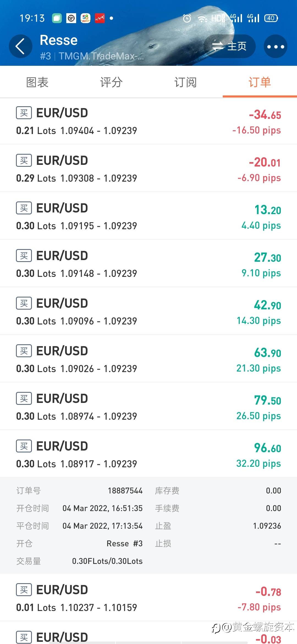Switch to the 图表 tab
The image size is (297, 644).
pyautogui.click(x=37, y=82)
